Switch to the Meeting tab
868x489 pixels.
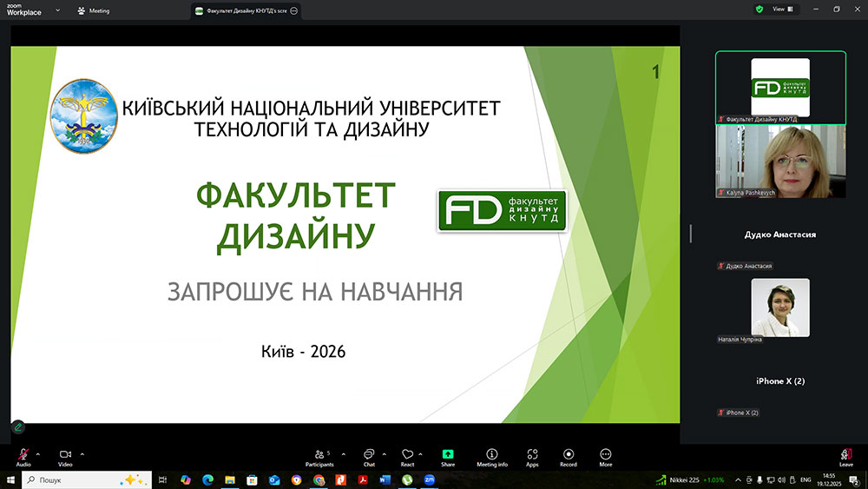pos(94,10)
